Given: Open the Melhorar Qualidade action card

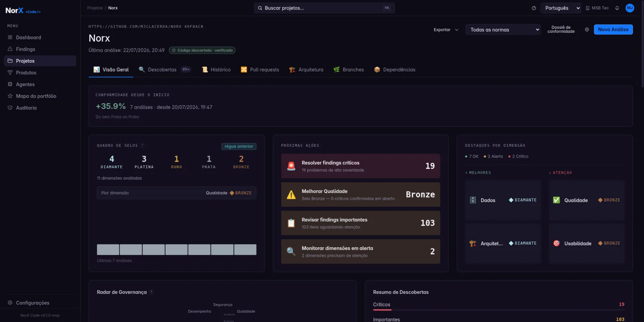Looking at the screenshot, I should coord(361,195).
